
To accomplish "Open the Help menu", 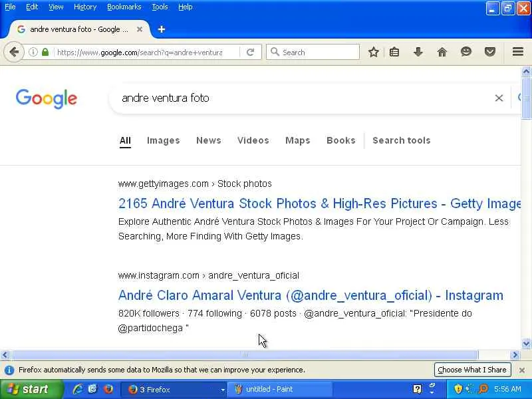I will [186, 7].
